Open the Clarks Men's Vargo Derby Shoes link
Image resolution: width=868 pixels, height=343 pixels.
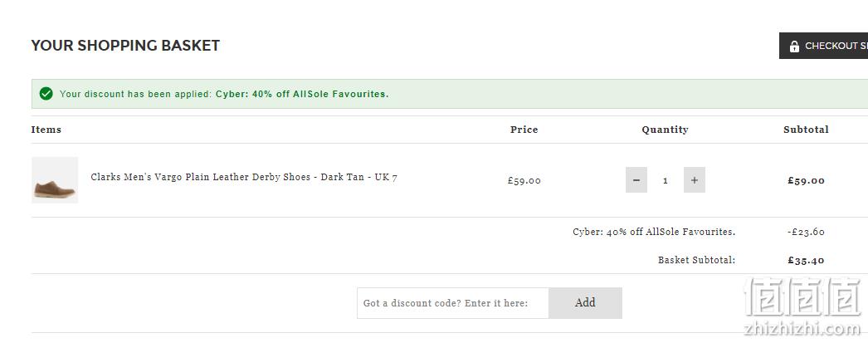[244, 178]
